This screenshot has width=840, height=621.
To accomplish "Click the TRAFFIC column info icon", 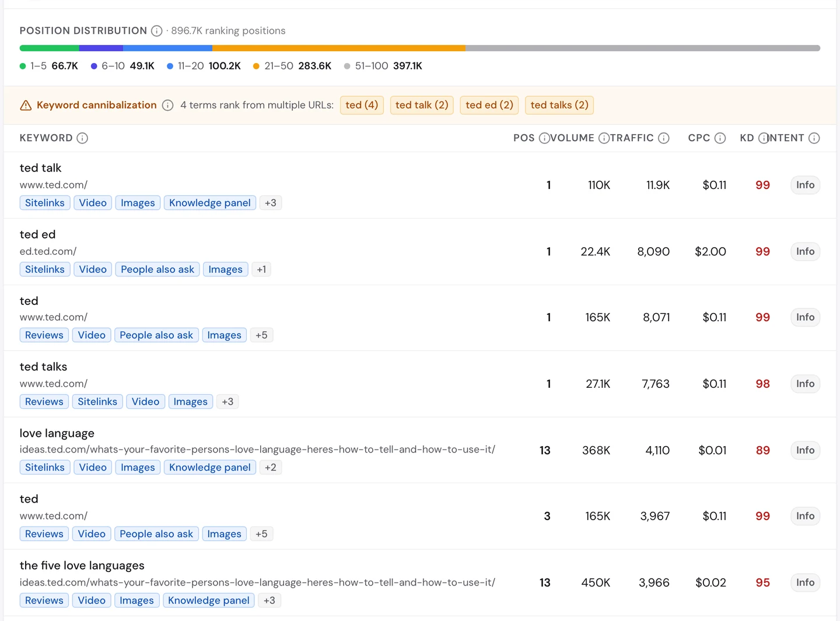I will pyautogui.click(x=664, y=138).
